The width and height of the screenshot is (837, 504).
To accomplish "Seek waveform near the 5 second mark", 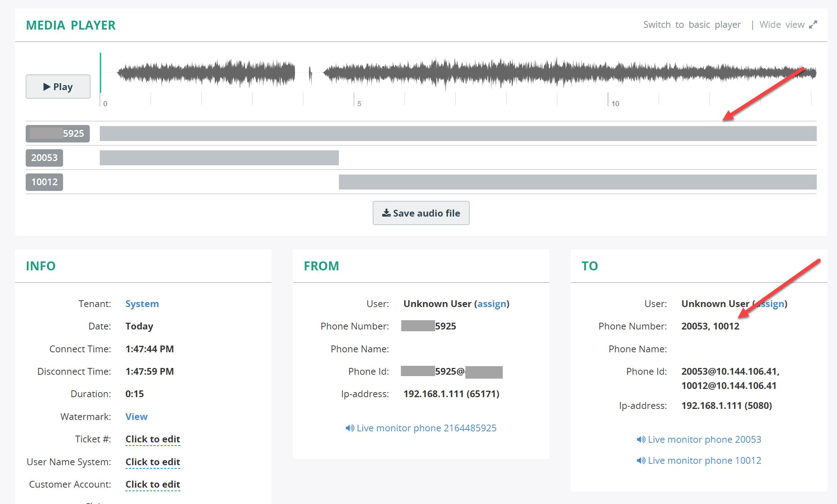I will point(354,73).
